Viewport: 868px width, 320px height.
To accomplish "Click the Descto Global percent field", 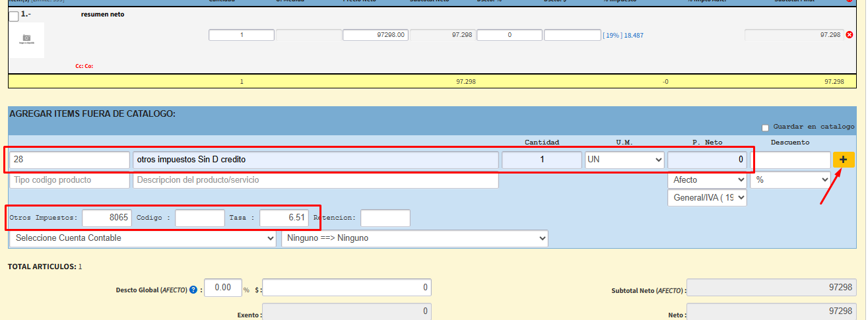I will point(222,288).
